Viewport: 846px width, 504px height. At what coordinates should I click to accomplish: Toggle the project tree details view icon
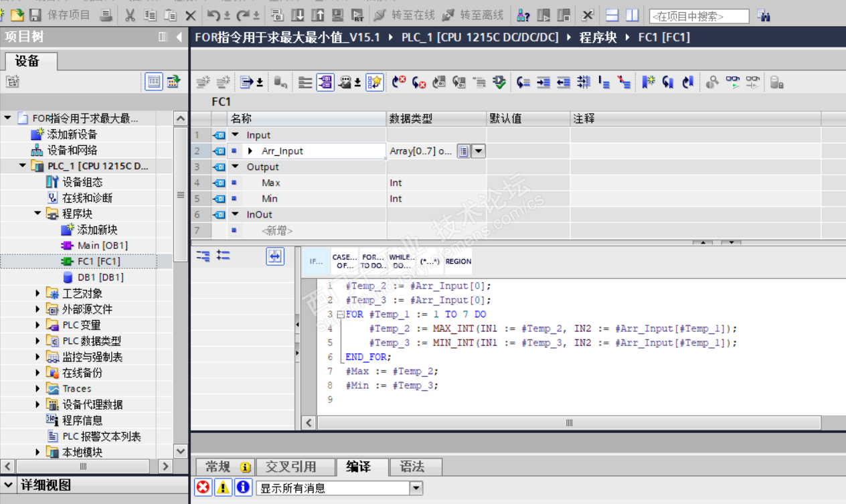tap(154, 82)
